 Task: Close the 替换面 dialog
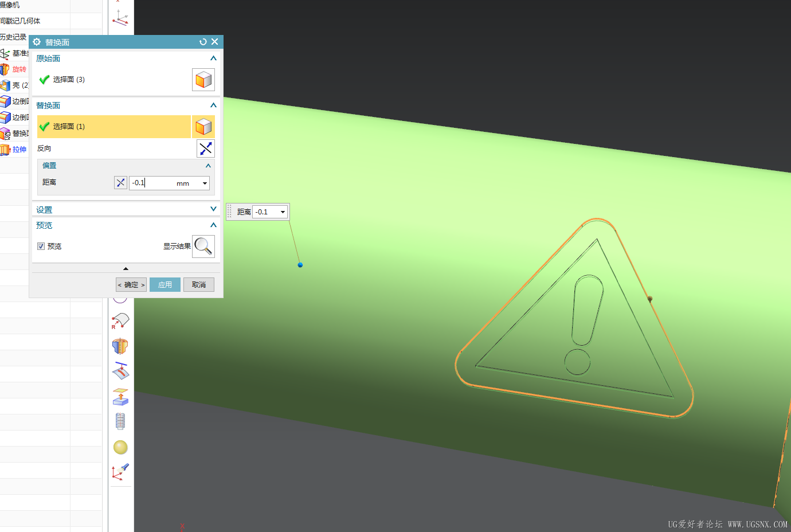(214, 42)
